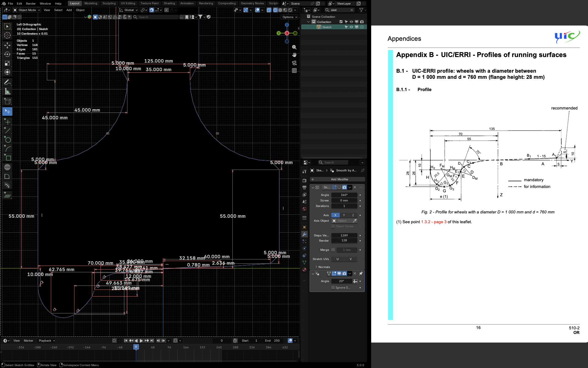Image resolution: width=588 pixels, height=368 pixels.
Task: Select the Measure tool
Action: [7, 91]
